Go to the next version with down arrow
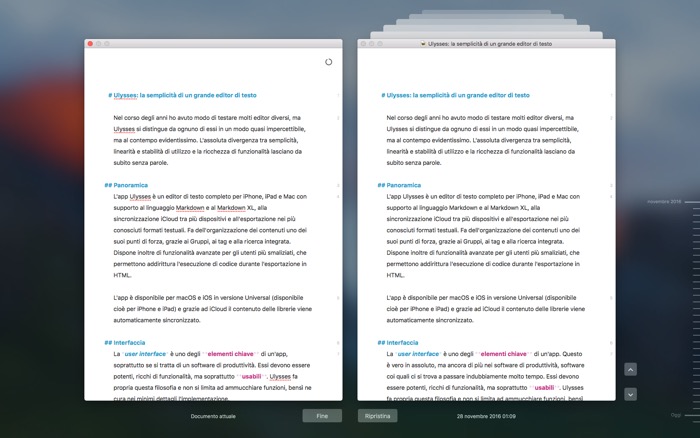The image size is (700, 438). (630, 394)
